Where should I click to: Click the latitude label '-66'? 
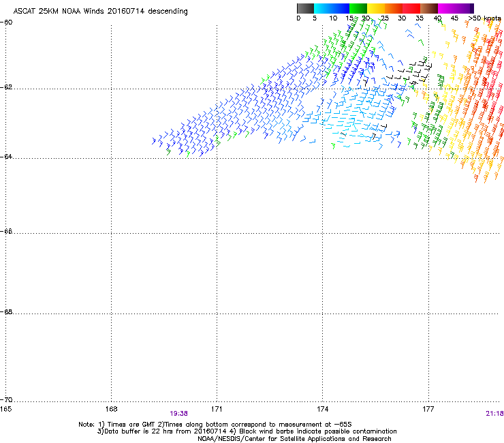pos(6,231)
